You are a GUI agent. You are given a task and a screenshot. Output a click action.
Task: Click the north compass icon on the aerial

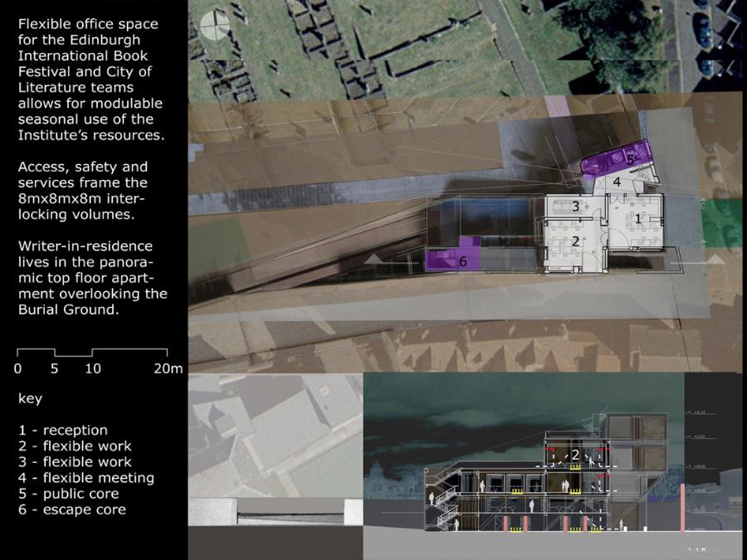212,25
